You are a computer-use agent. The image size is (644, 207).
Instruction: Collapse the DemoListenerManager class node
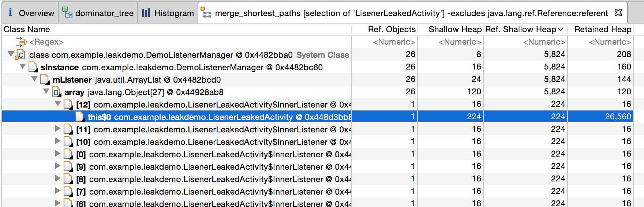click(11, 54)
